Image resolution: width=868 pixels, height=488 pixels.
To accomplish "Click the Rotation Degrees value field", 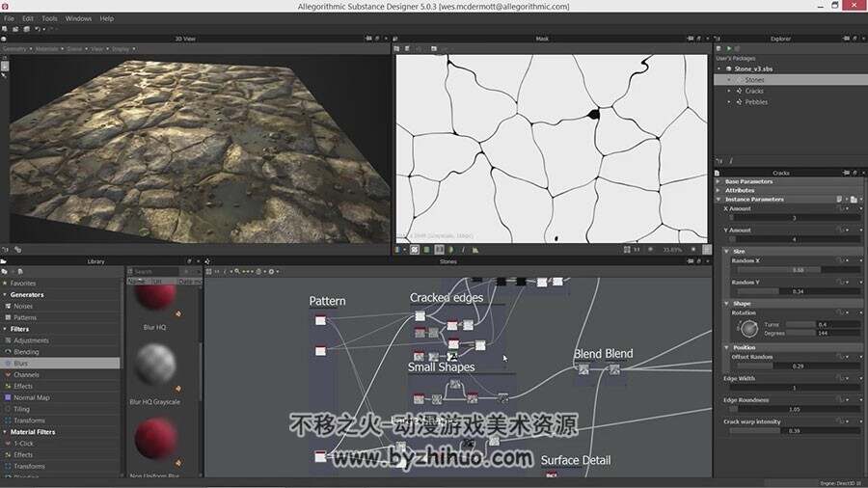I will click(837, 333).
